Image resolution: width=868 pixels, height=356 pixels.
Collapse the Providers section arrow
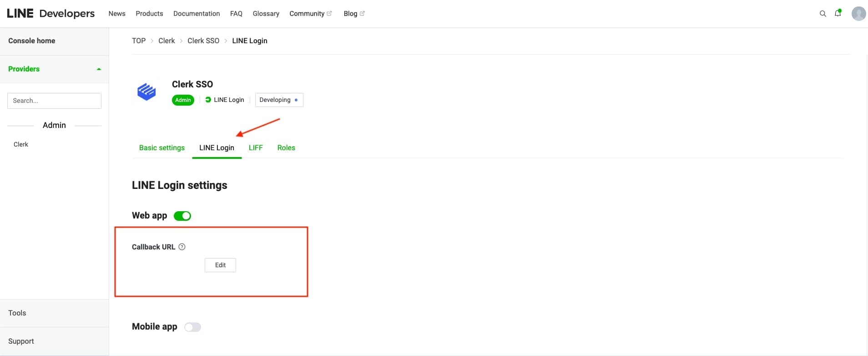click(x=99, y=69)
